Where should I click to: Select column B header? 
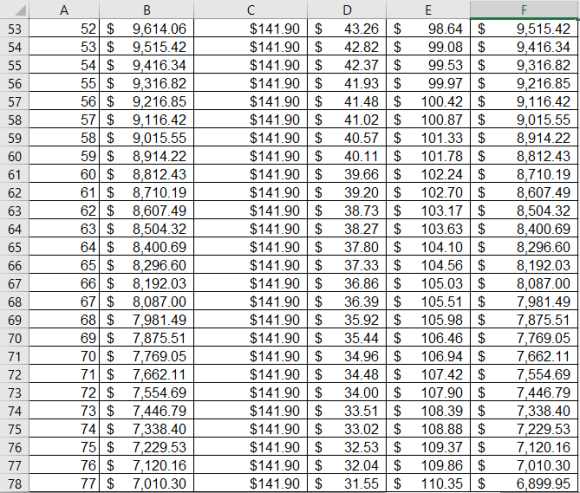pyautogui.click(x=146, y=10)
